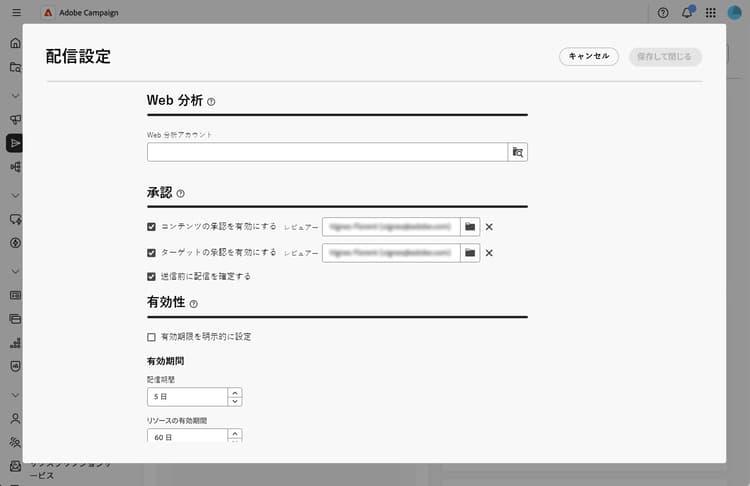Open the Explorer folder search sidebar icon
This screenshot has width=750, height=486.
tap(15, 67)
